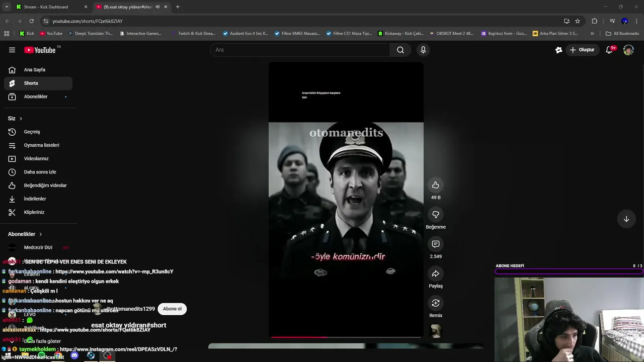
Task: Mute the audio-playing YouTube tab
Action: click(157, 7)
